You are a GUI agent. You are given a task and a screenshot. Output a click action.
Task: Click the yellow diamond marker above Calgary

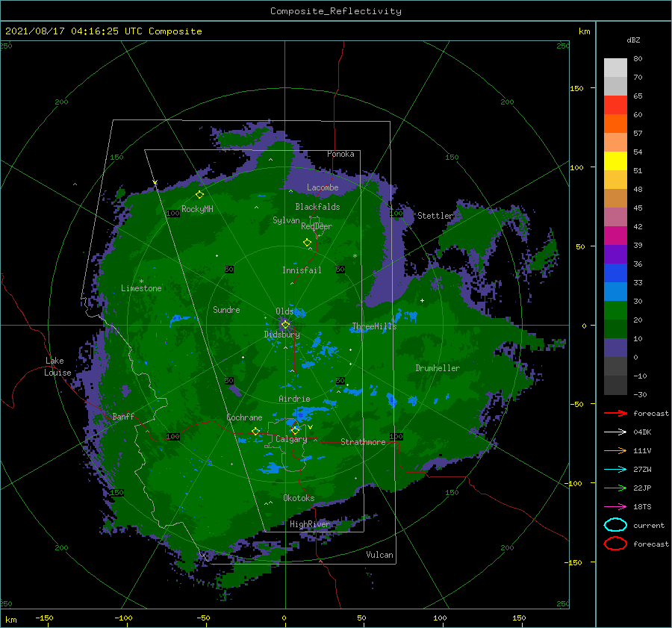coord(295,430)
